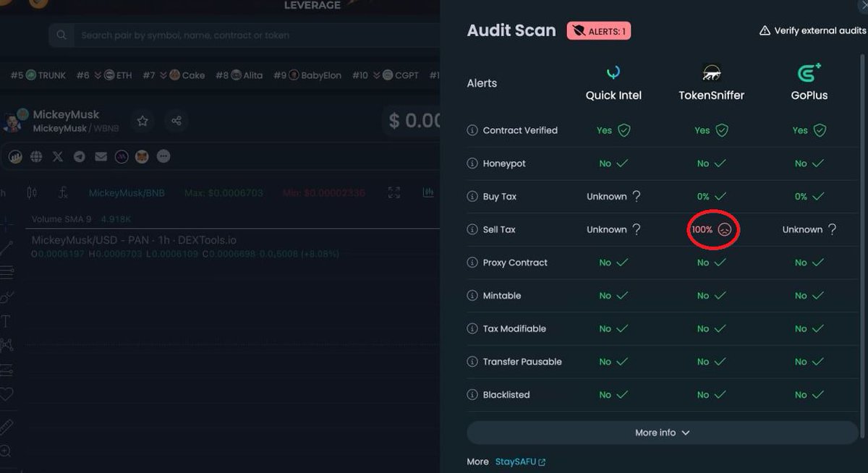Open the overflow social links menu
The width and height of the screenshot is (868, 473).
click(x=163, y=156)
